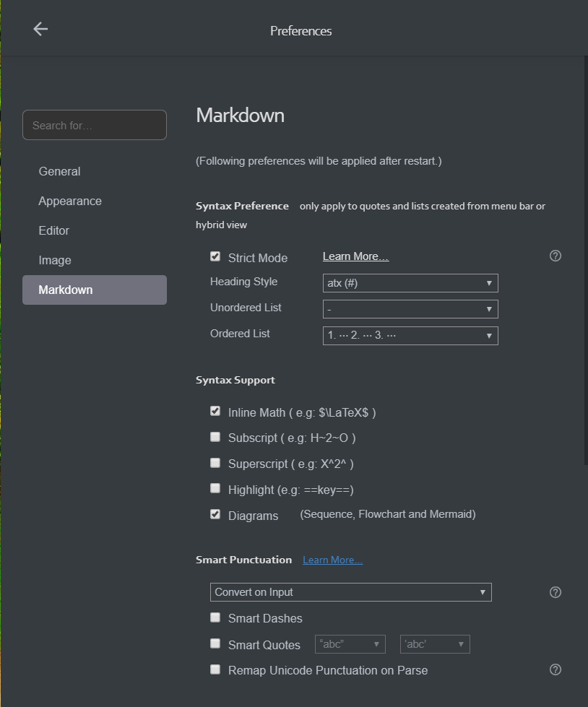The image size is (588, 707).
Task: Click the Smart Punctuation heading
Action: pyautogui.click(x=244, y=560)
